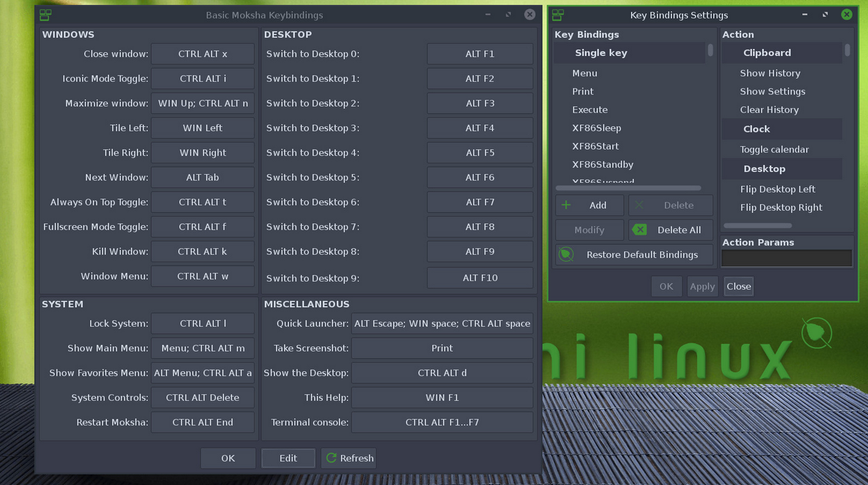868x485 pixels.
Task: Click the Edit button
Action: 288,458
